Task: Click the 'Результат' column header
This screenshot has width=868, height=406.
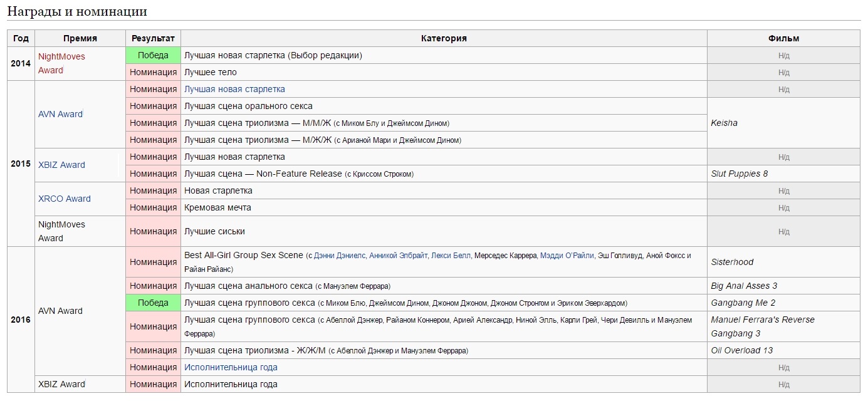Action: pos(153,38)
